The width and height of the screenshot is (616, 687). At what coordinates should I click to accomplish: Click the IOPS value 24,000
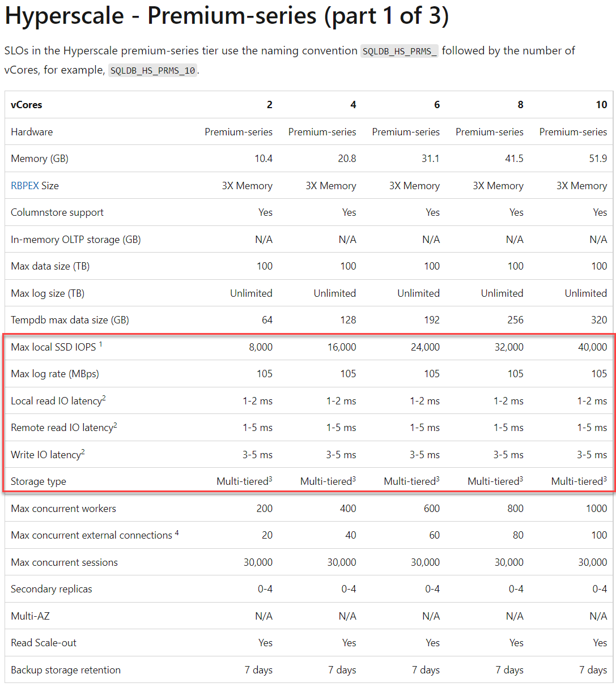click(x=425, y=347)
